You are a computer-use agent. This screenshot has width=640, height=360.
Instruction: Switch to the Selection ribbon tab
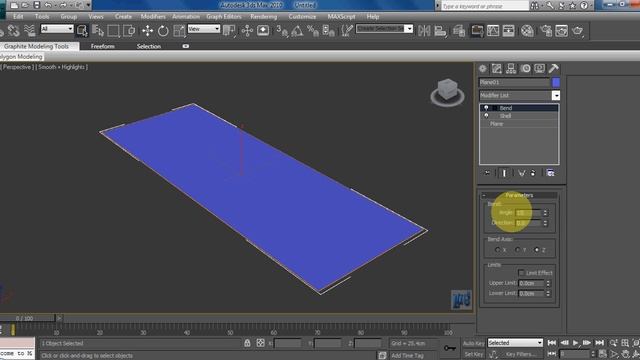[x=149, y=47]
